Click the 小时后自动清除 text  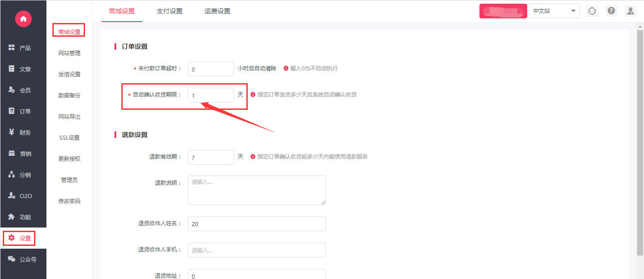(257, 68)
